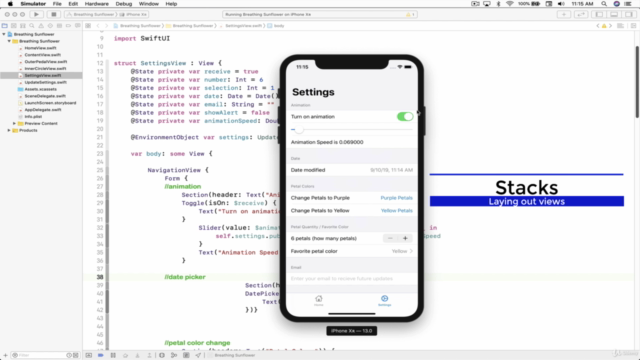Toggle the inspectors panel button
The height and width of the screenshot is (360, 640).
pos(629,14)
